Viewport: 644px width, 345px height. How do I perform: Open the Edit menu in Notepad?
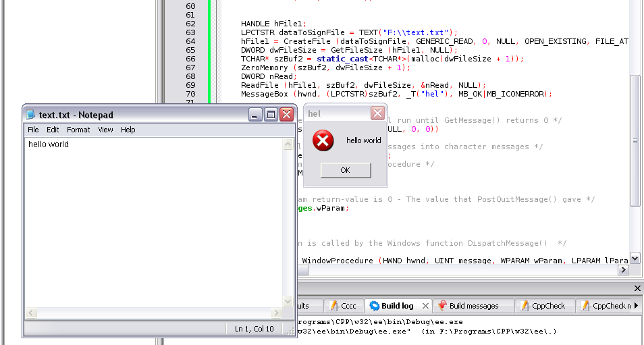coord(53,130)
